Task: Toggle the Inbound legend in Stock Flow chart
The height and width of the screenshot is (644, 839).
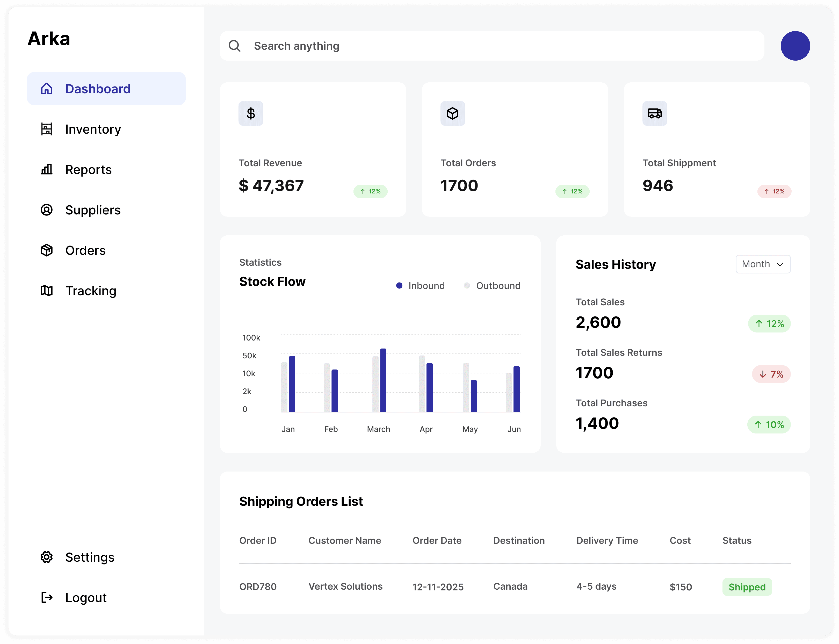Action: tap(420, 285)
